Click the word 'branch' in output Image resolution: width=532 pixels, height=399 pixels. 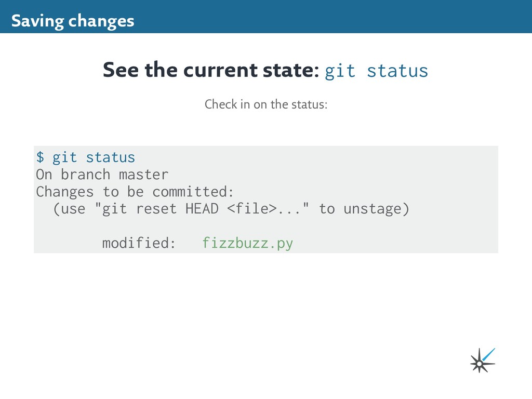86,175
